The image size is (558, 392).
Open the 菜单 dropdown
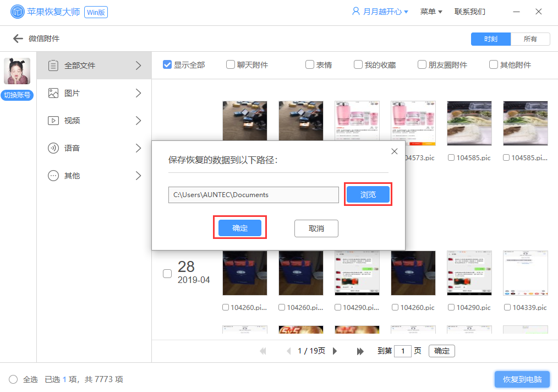point(431,11)
